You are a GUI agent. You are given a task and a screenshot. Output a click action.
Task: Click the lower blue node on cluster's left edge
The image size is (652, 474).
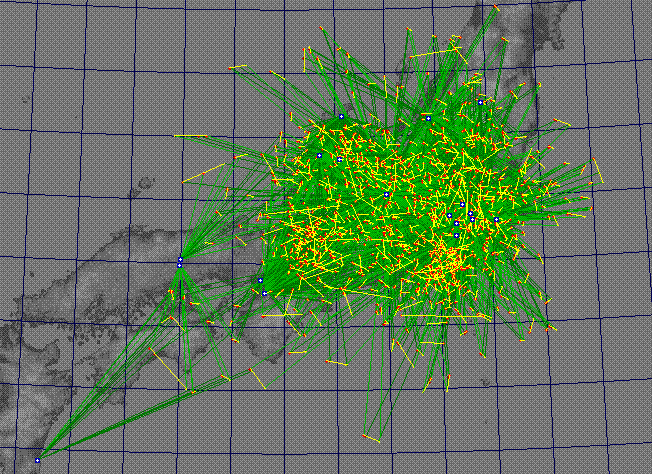[x=264, y=293]
